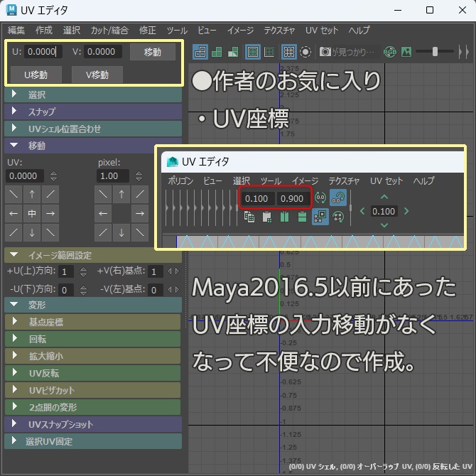Click the pixel down arrow button

121,232
